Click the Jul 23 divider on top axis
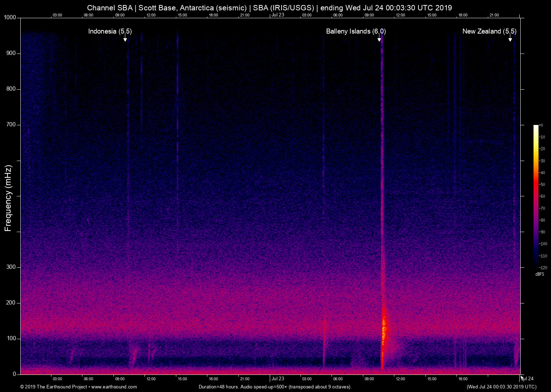551x392 pixels. 278,15
